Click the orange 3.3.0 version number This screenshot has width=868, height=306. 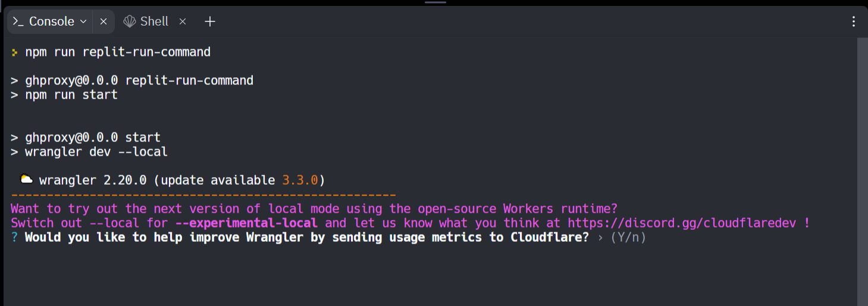tap(300, 180)
